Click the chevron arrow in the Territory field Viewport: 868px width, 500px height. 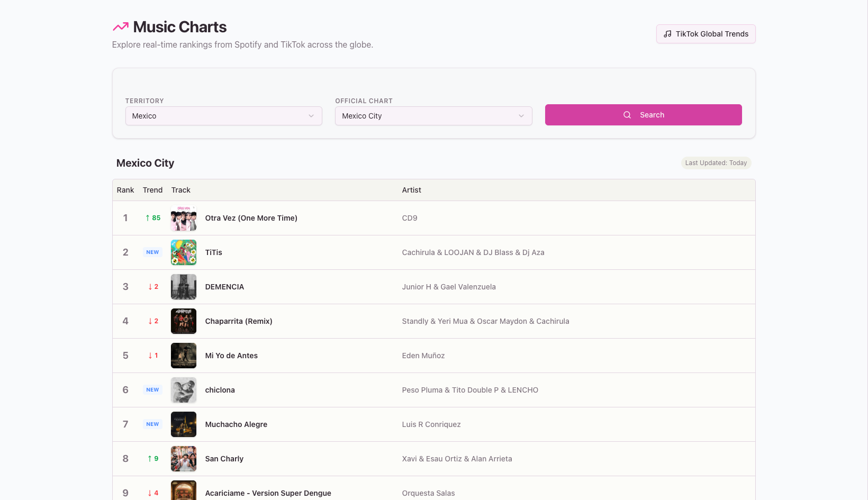coord(311,115)
